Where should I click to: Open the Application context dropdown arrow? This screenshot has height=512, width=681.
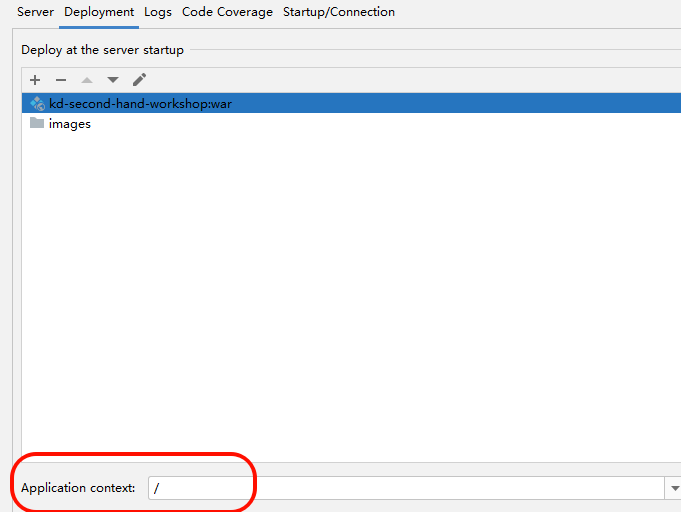coord(672,488)
